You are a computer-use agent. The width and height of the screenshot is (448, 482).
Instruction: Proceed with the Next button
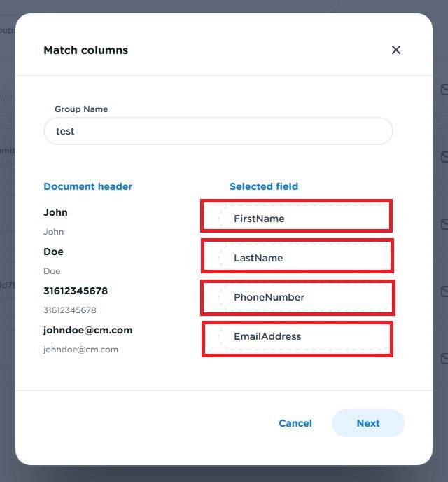[367, 423]
